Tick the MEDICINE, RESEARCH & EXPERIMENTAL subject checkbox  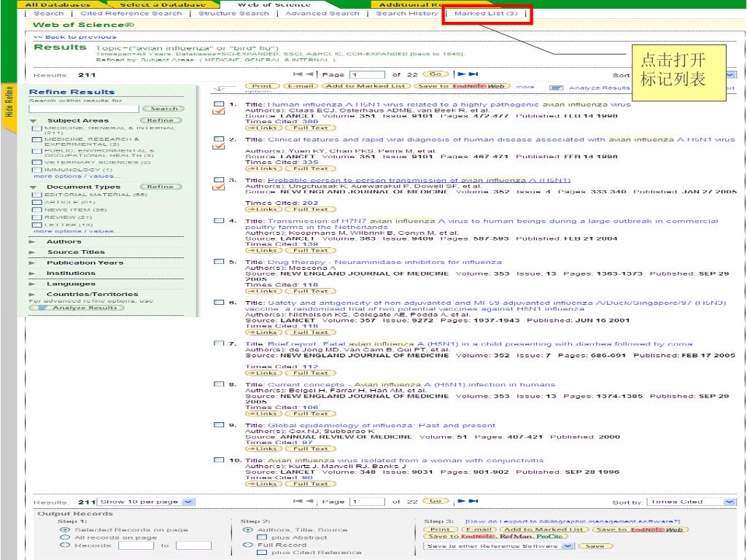coord(36,140)
